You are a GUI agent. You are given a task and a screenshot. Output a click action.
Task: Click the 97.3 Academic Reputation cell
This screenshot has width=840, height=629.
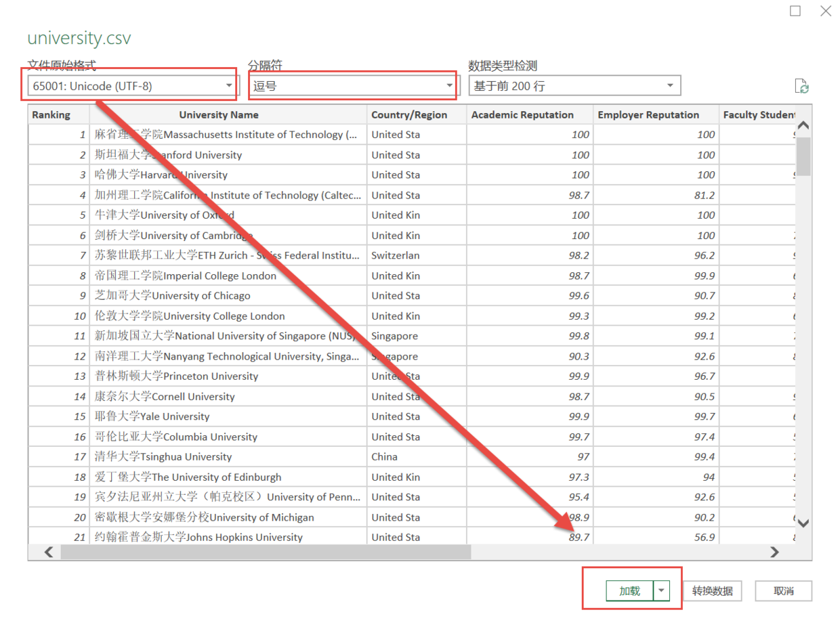click(530, 477)
